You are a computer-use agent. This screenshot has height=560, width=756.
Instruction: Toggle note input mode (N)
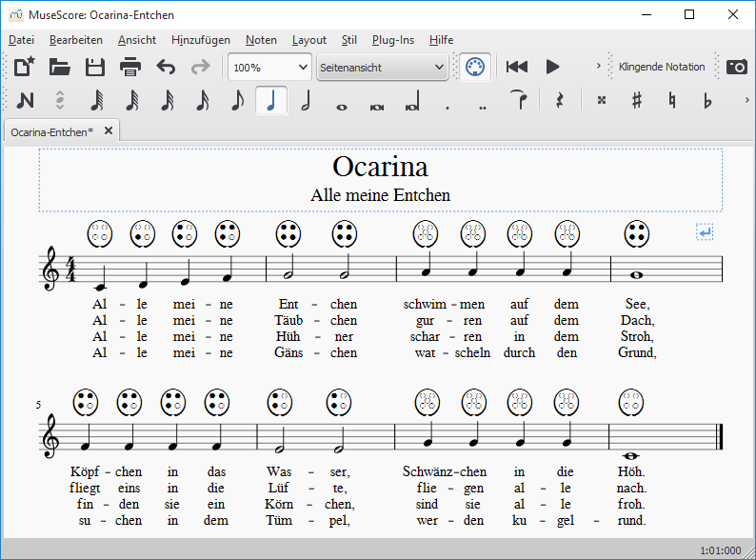point(25,100)
